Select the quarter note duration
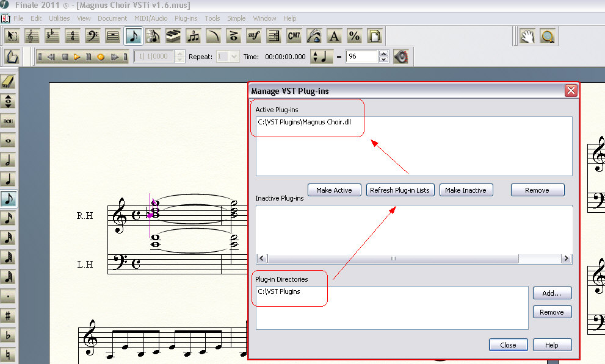The height and width of the screenshot is (364, 605). (8, 179)
